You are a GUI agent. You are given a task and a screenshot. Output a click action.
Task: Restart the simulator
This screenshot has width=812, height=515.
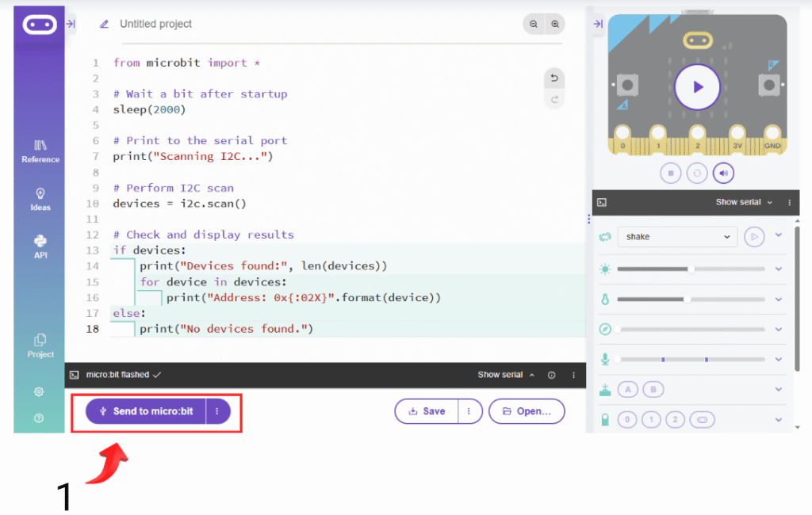697,172
